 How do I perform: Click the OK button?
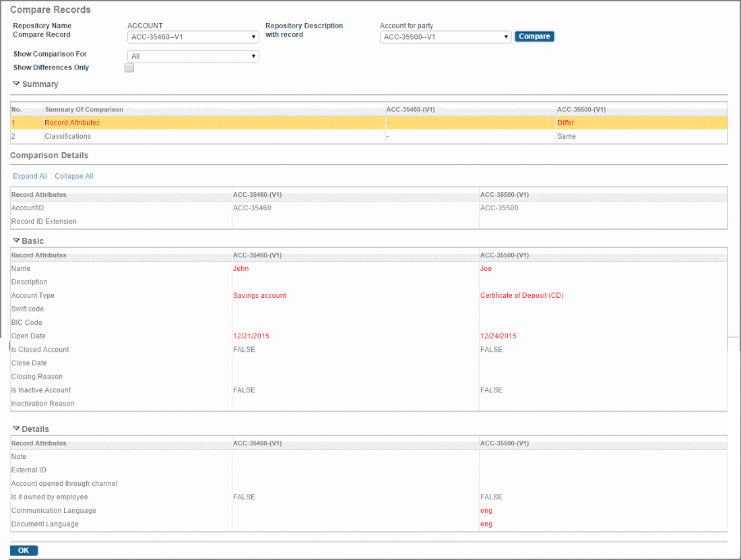pos(24,551)
